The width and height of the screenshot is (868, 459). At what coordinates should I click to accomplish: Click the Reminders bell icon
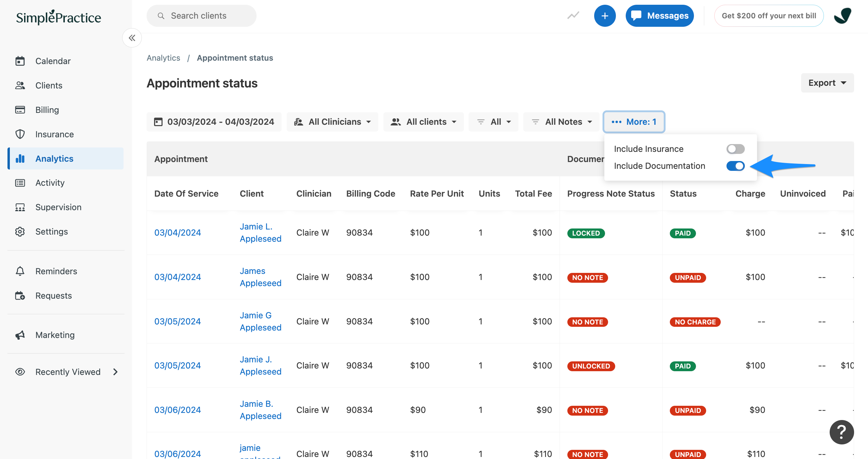(20, 271)
